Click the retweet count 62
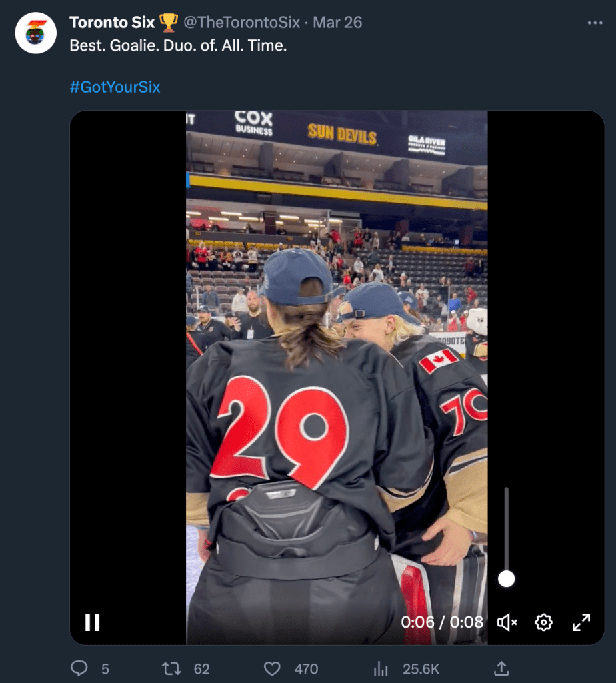The image size is (616, 683). [x=201, y=668]
